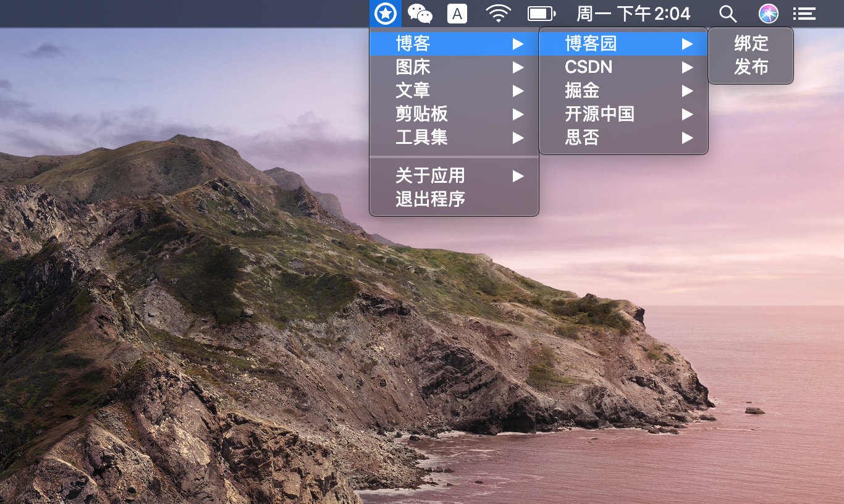
Task: Expand the arrow next to 工具集
Action: click(518, 138)
